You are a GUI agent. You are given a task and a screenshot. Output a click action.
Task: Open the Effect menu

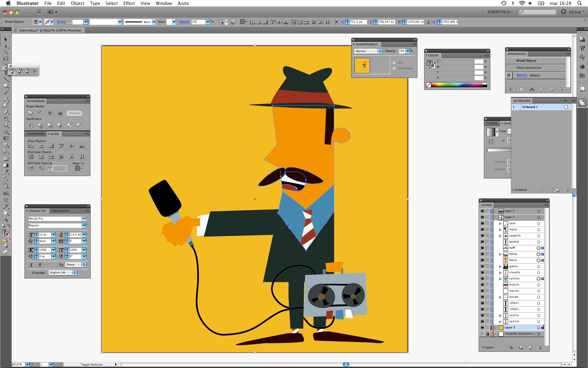click(129, 3)
